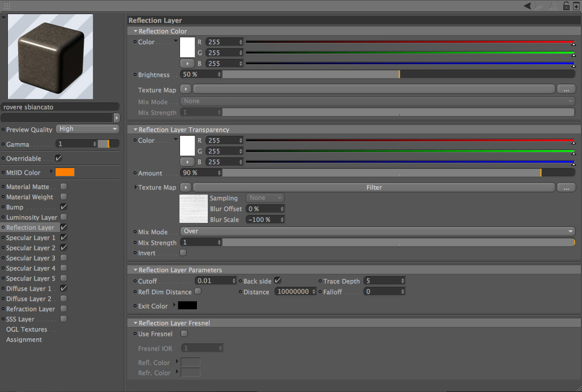The image size is (582, 392).
Task: Click white Reflection Color swatch
Action: pyautogui.click(x=187, y=48)
